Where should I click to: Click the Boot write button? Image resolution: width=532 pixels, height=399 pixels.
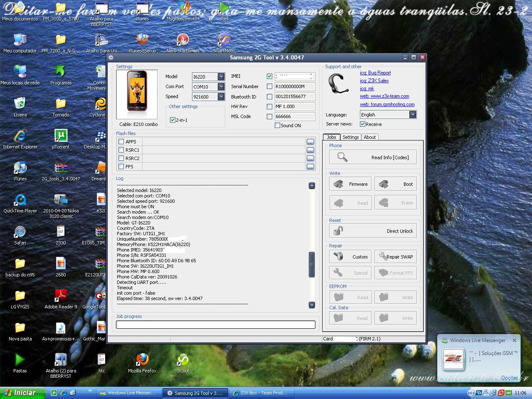396,184
